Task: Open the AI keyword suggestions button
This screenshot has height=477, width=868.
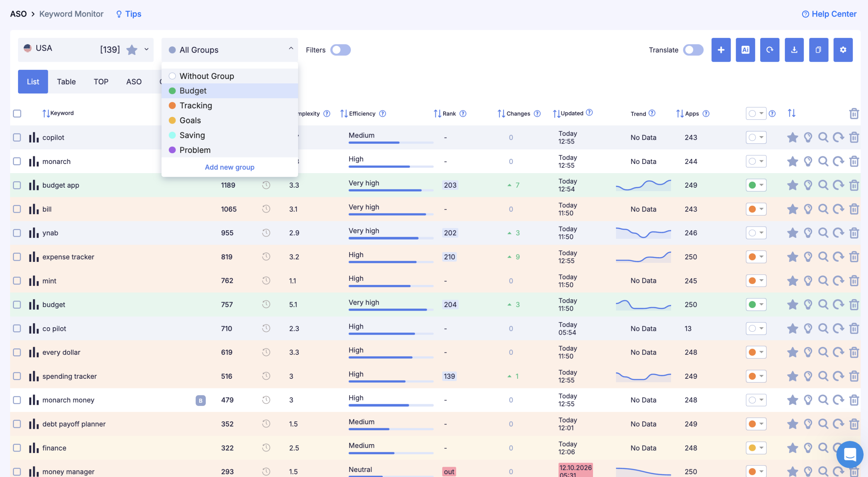Action: pos(745,50)
